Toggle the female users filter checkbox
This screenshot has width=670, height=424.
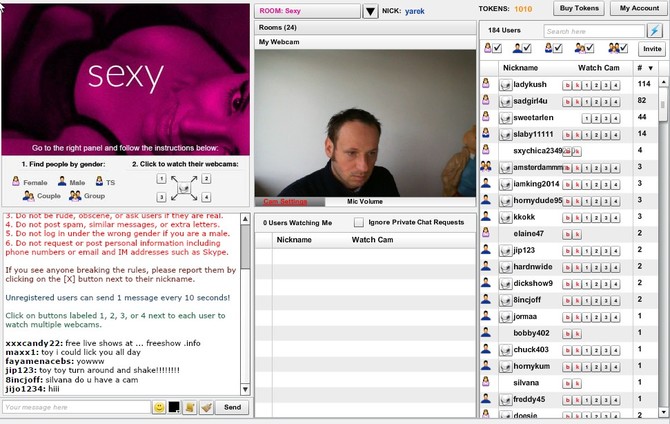tap(497, 48)
